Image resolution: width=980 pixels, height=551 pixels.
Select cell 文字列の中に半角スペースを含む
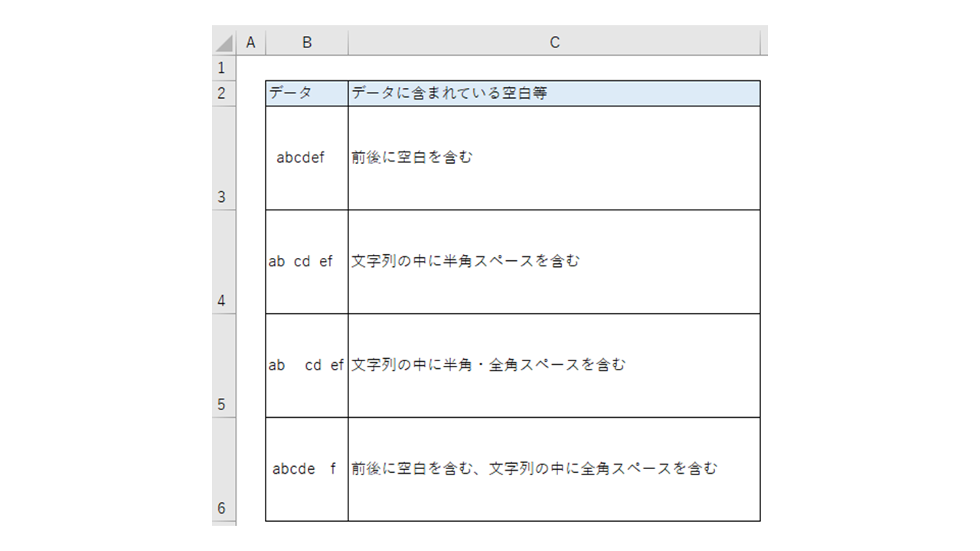click(554, 262)
